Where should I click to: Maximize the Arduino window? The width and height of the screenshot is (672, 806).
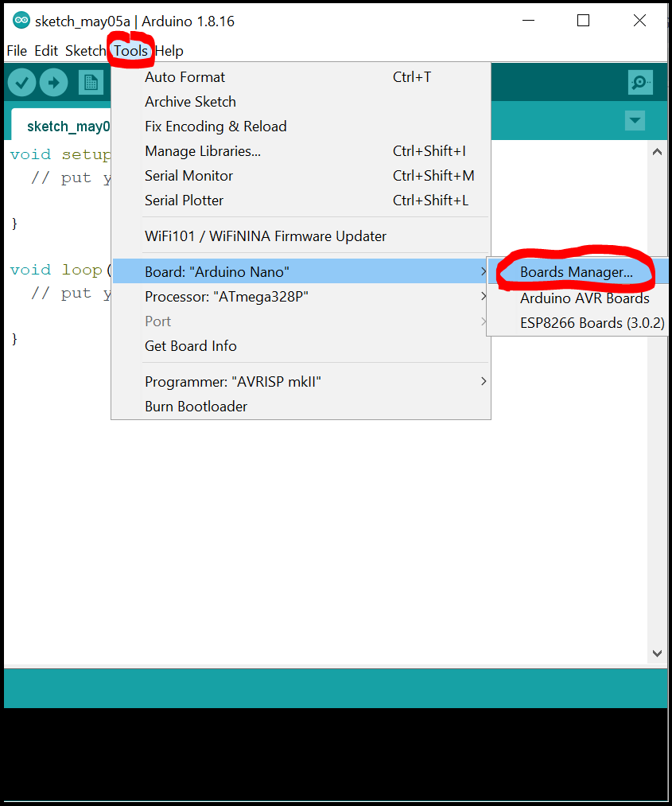click(583, 21)
